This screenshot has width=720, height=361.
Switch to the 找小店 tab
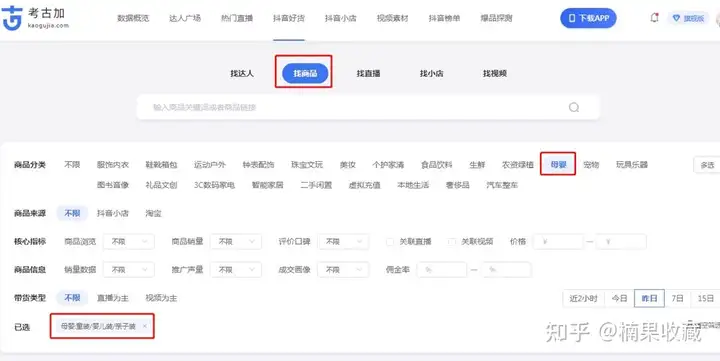(x=432, y=73)
